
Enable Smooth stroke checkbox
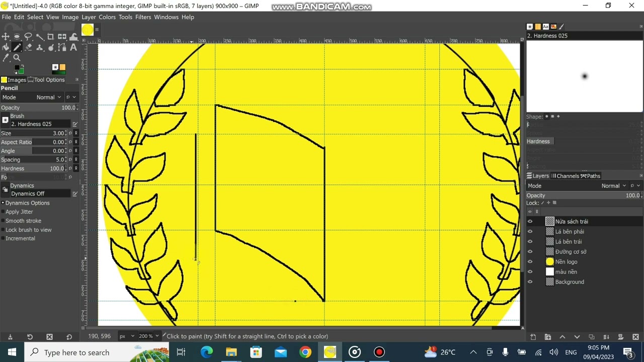click(x=3, y=221)
